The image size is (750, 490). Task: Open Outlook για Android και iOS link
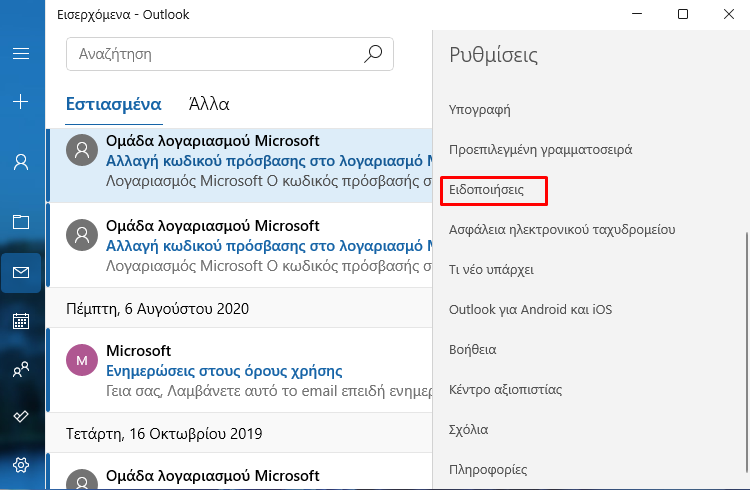[x=530, y=310]
